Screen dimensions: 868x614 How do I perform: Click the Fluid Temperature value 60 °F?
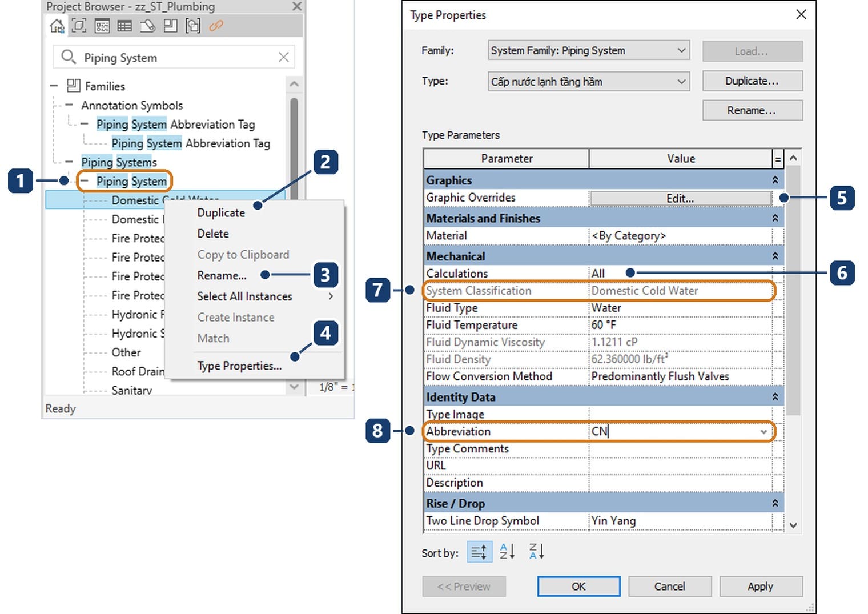click(x=604, y=325)
